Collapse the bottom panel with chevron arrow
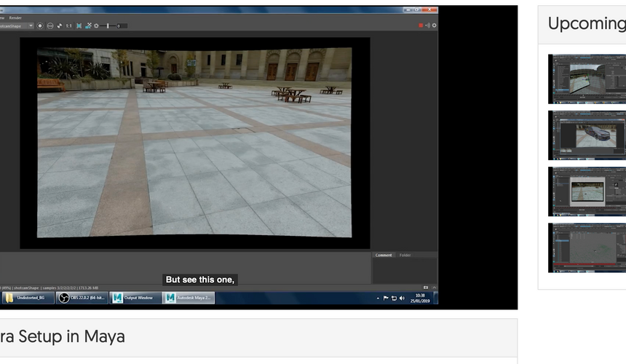This screenshot has height=364, width=626. click(434, 288)
